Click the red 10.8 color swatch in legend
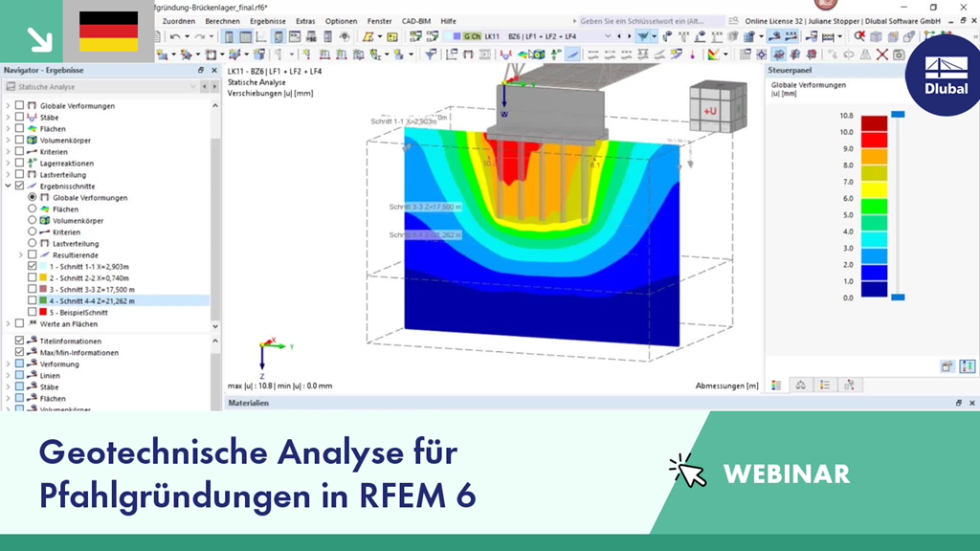This screenshot has height=551, width=980. [874, 123]
